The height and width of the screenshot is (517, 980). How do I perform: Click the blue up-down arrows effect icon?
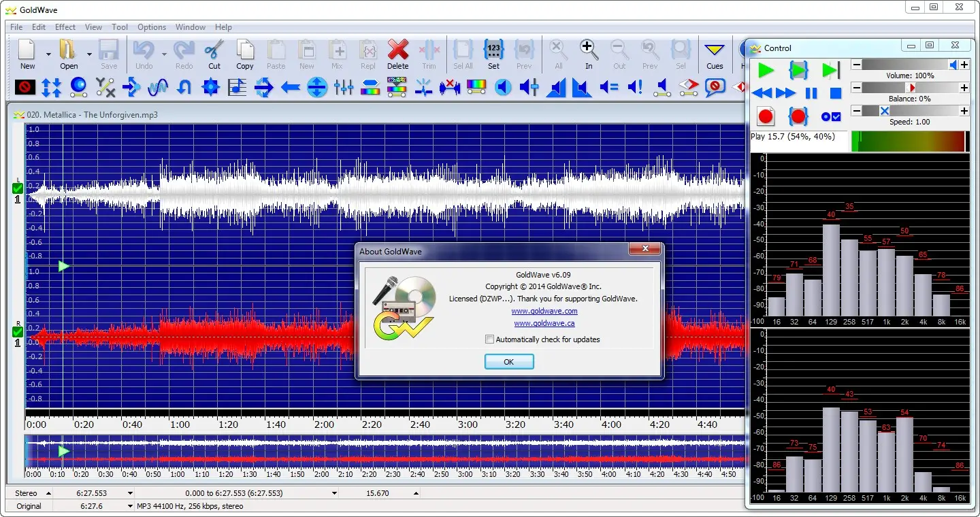(52, 87)
